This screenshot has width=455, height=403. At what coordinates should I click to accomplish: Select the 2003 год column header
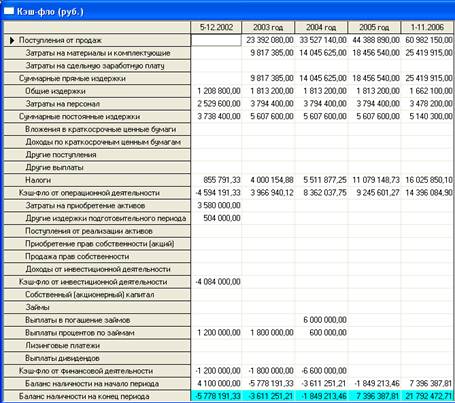pos(268,27)
